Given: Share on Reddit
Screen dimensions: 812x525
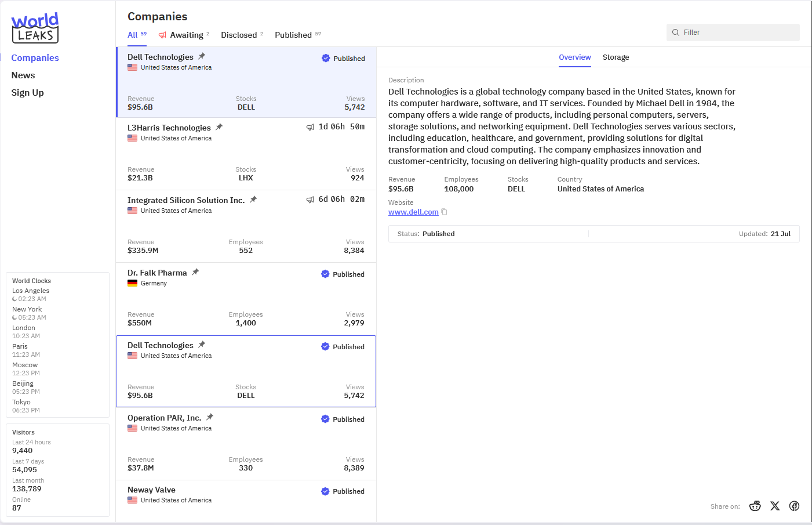Looking at the screenshot, I should tap(755, 506).
